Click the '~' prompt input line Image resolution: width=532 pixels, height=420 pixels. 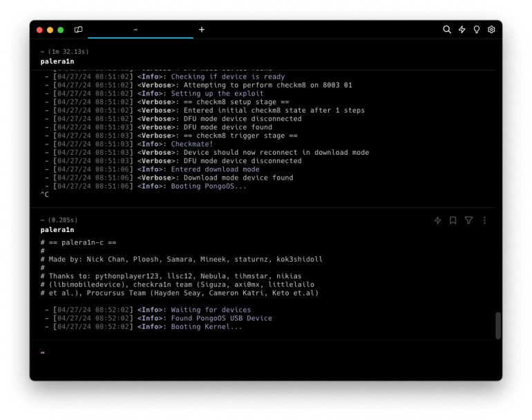tap(265, 353)
